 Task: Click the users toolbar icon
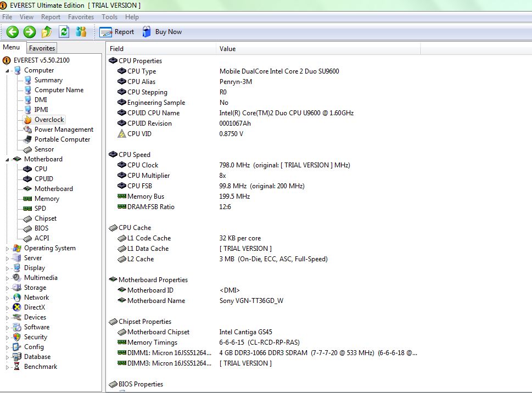pyautogui.click(x=81, y=32)
